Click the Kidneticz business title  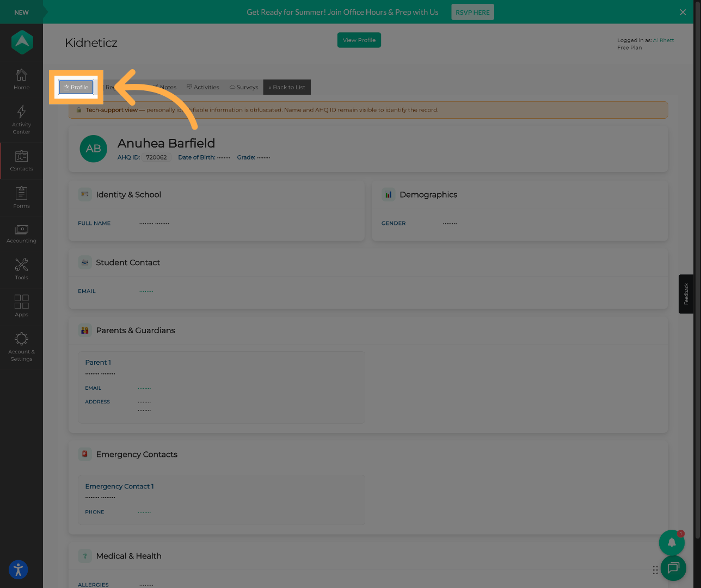pos(91,42)
